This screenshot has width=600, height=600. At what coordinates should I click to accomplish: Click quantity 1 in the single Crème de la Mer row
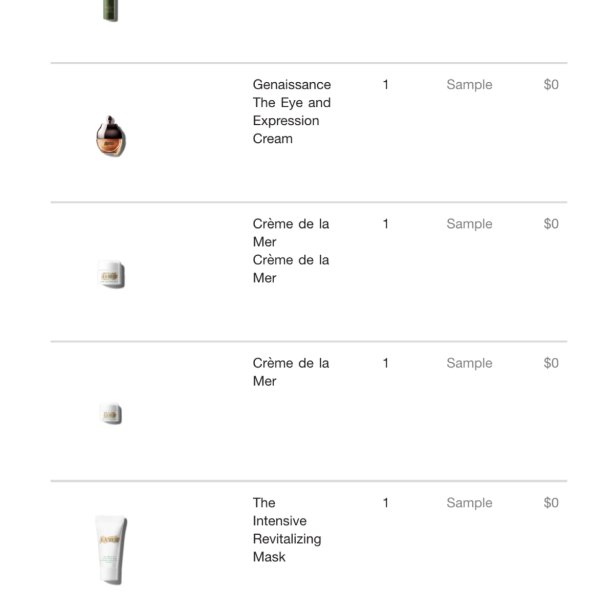[386, 363]
